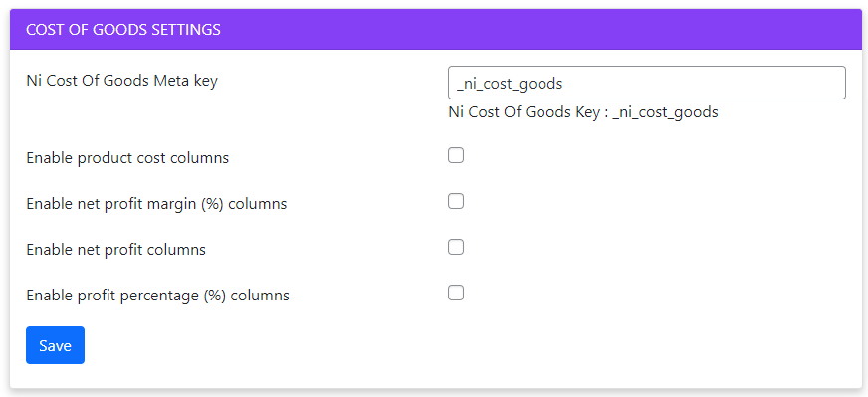Click the word "Save" on the blue button
This screenshot has width=868, height=397.
pos(55,346)
